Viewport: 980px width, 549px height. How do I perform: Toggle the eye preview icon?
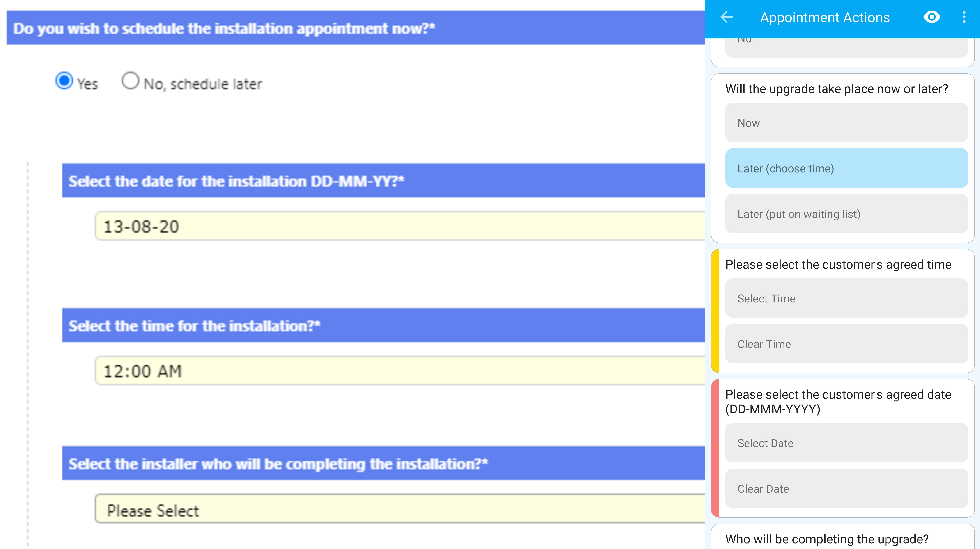[932, 17]
